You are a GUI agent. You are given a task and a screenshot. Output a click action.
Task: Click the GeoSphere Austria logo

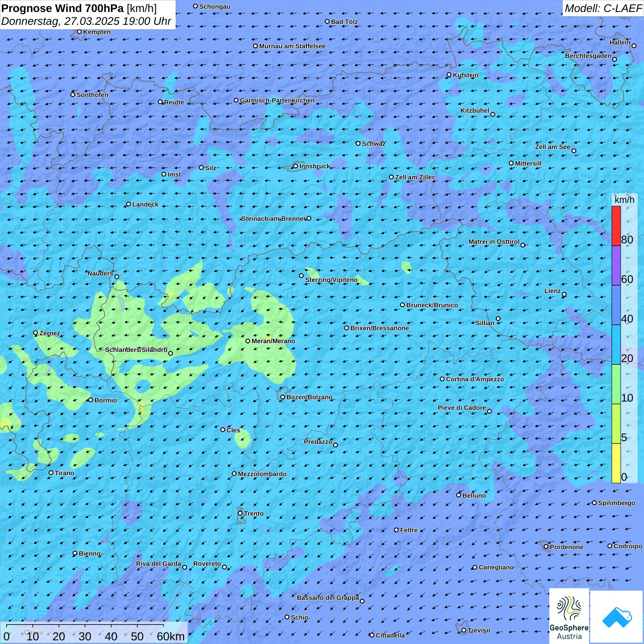pos(569,616)
